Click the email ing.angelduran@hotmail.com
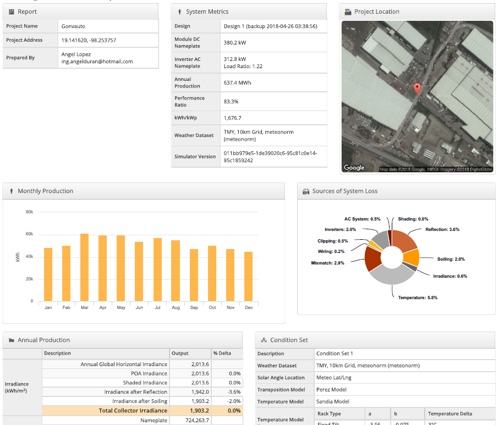This screenshot has height=425, width=504. pyautogui.click(x=97, y=62)
